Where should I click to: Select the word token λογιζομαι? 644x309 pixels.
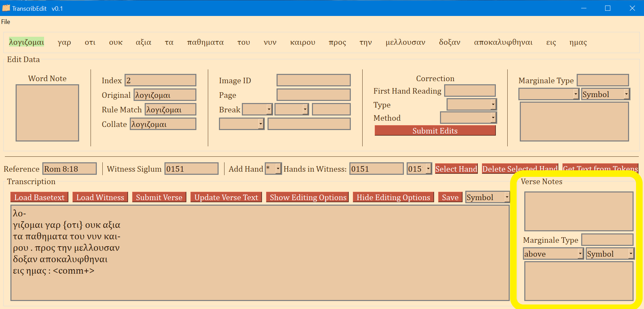pos(26,42)
